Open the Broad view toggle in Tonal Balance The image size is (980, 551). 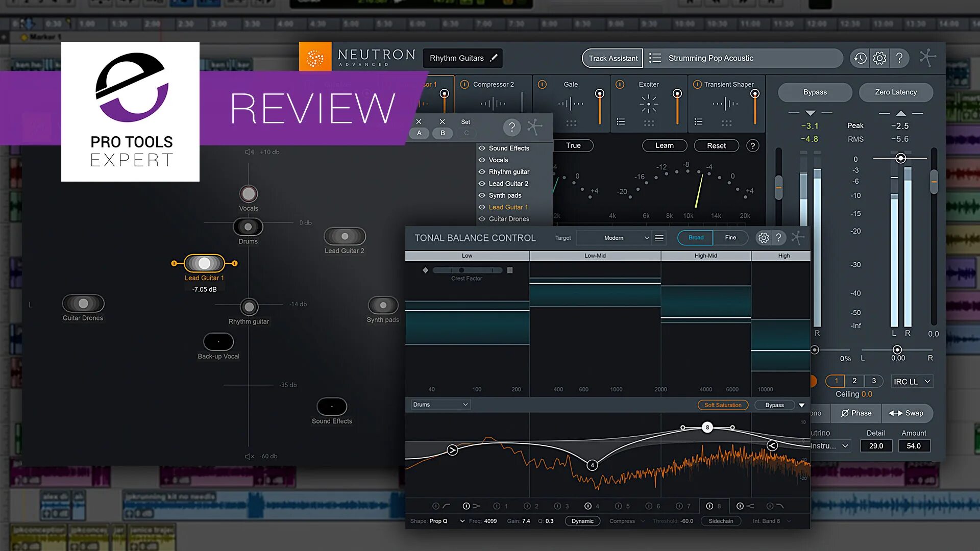695,237
